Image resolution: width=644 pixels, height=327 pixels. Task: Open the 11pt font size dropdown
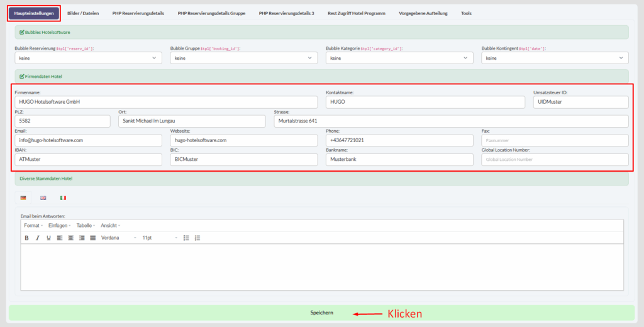pyautogui.click(x=159, y=238)
